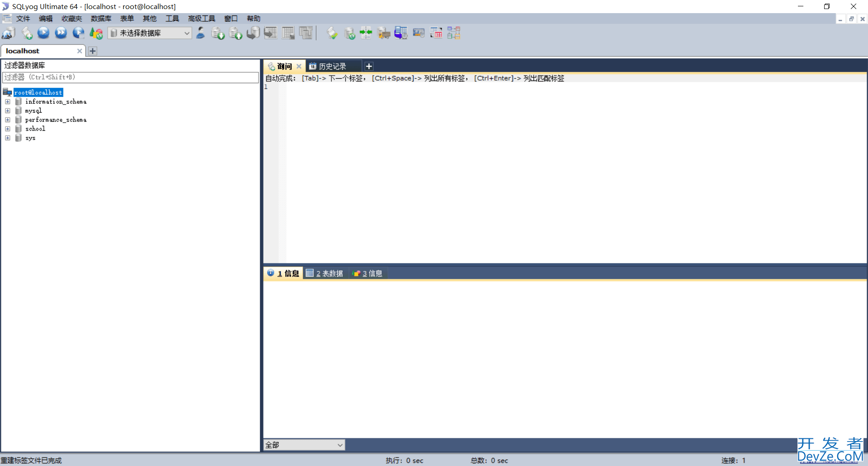Restore the inner MDI child window
The height and width of the screenshot is (466, 868).
(851, 19)
